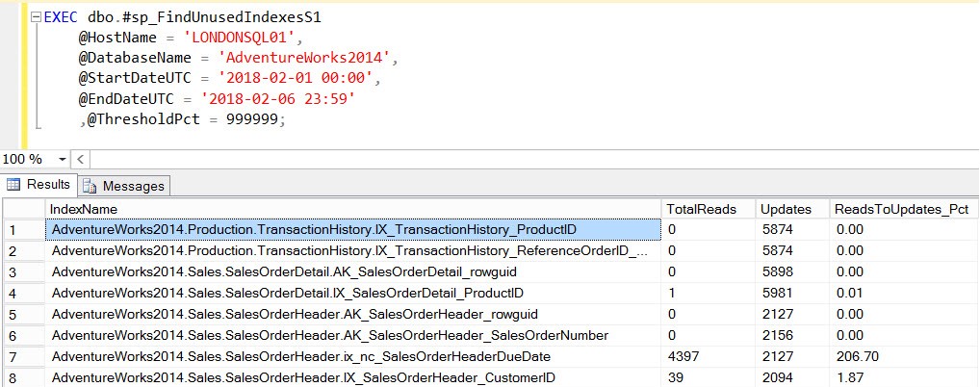980x387 pixels.
Task: Select the AK_SalesOrderHeader_SalesOrderNumber index cell
Action: (x=353, y=336)
